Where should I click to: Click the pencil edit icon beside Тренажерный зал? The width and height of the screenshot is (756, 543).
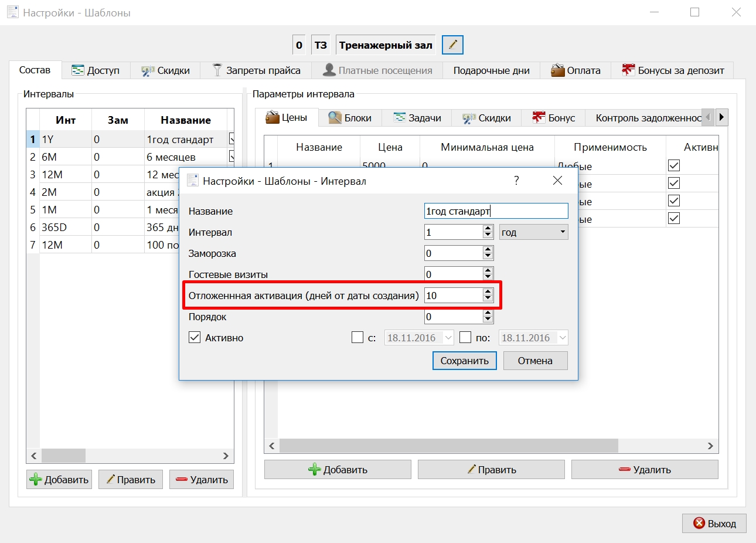pyautogui.click(x=452, y=45)
